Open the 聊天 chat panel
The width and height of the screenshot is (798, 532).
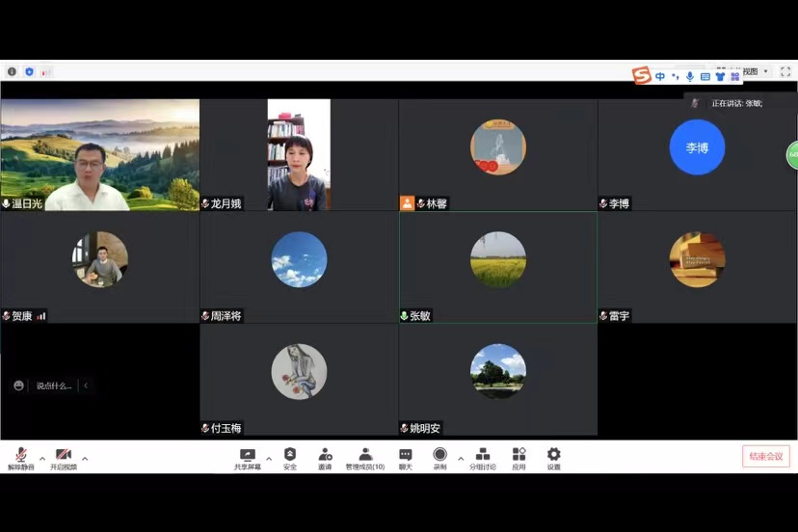(x=406, y=457)
